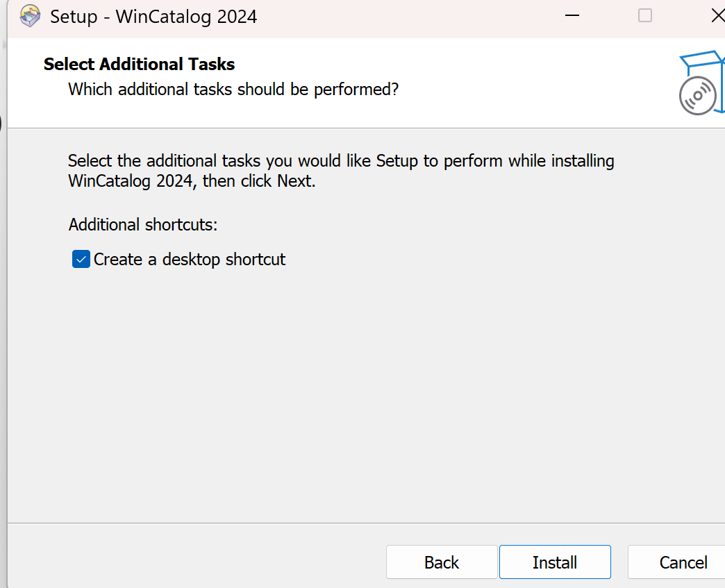Start installation with the Install button
725x588 pixels.
point(555,562)
